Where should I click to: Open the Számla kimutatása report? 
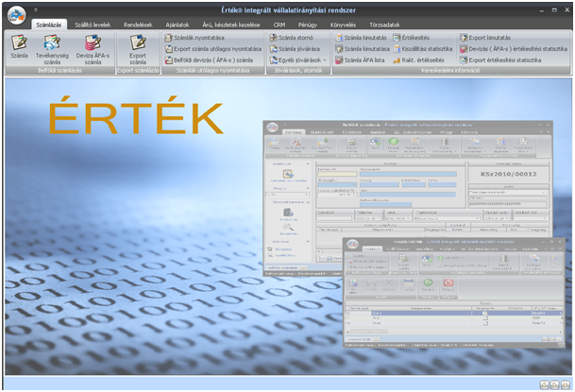tap(363, 49)
